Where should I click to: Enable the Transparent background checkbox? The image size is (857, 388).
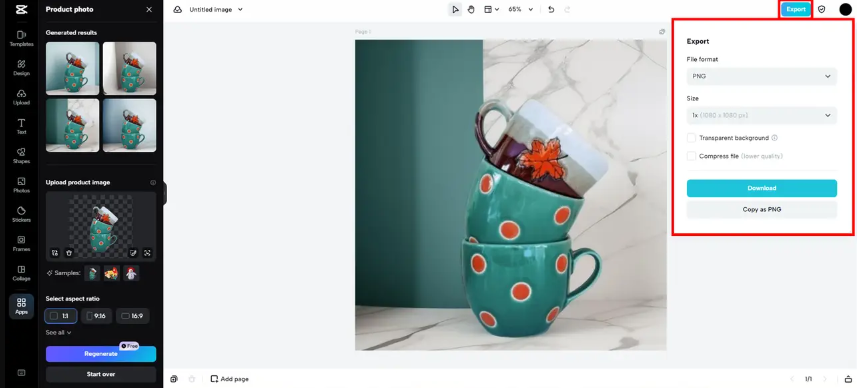point(691,138)
